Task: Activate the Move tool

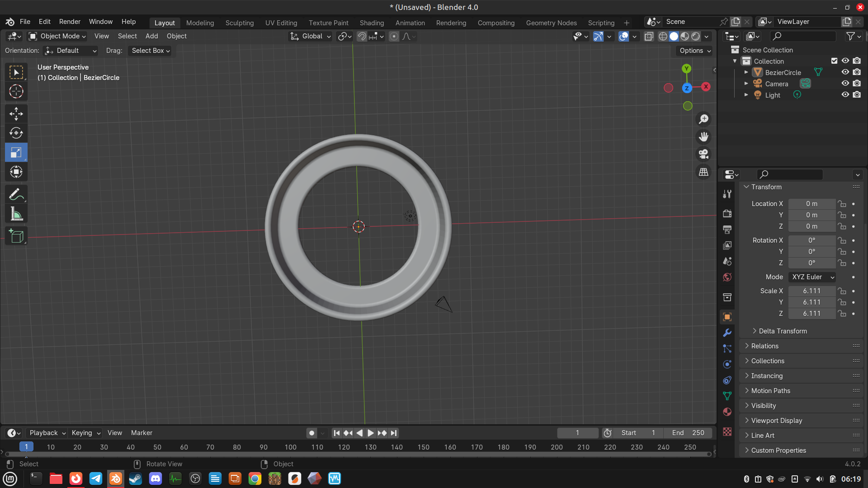Action: (16, 113)
